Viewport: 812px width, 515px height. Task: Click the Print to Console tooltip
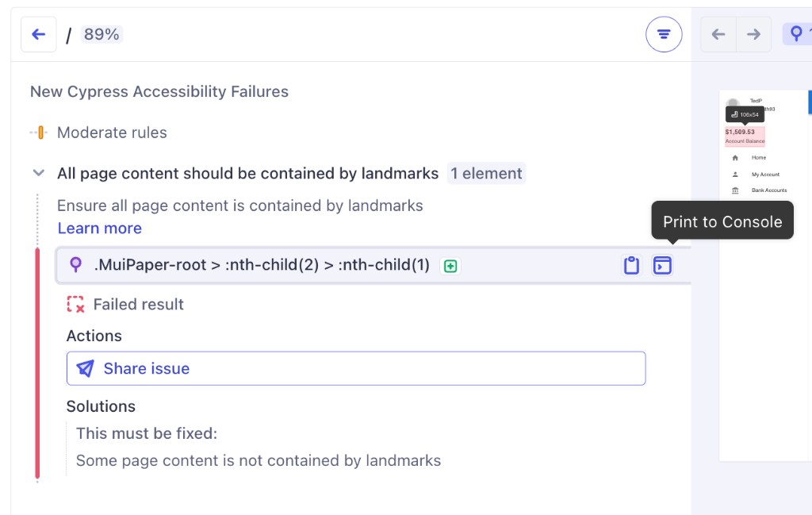722,221
